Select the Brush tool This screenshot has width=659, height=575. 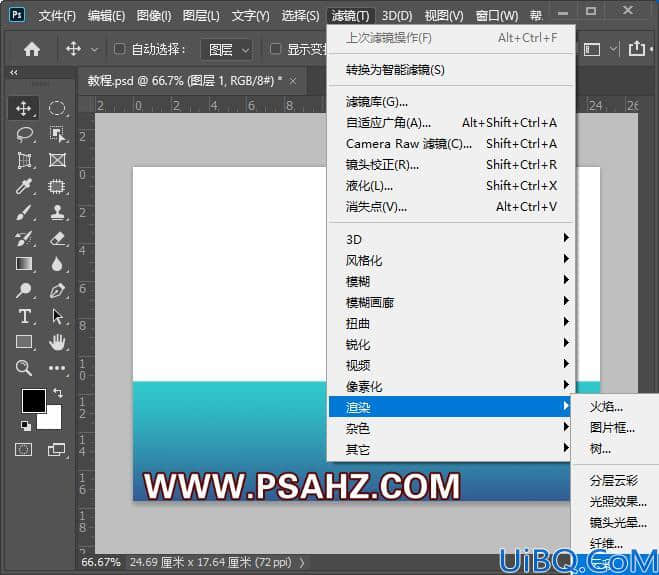tap(24, 212)
